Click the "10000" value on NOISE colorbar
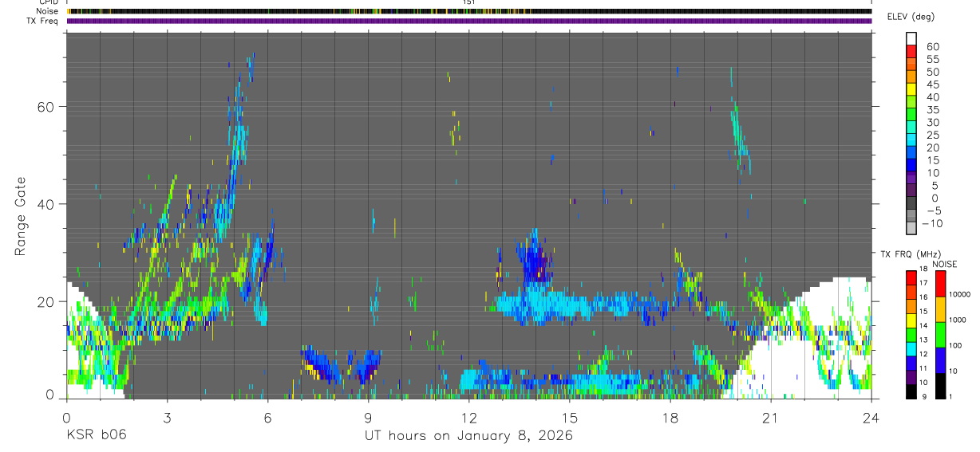This screenshot has width=980, height=452. tap(959, 295)
